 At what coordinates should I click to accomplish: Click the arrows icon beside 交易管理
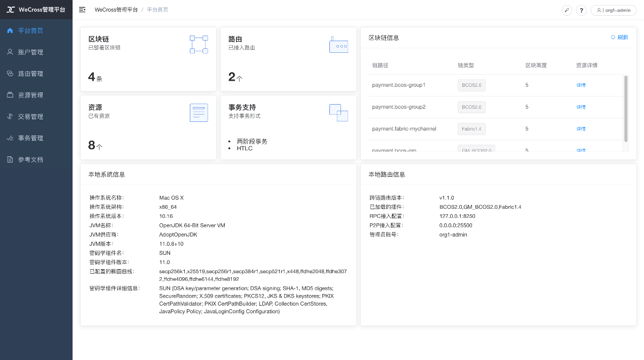[10, 116]
